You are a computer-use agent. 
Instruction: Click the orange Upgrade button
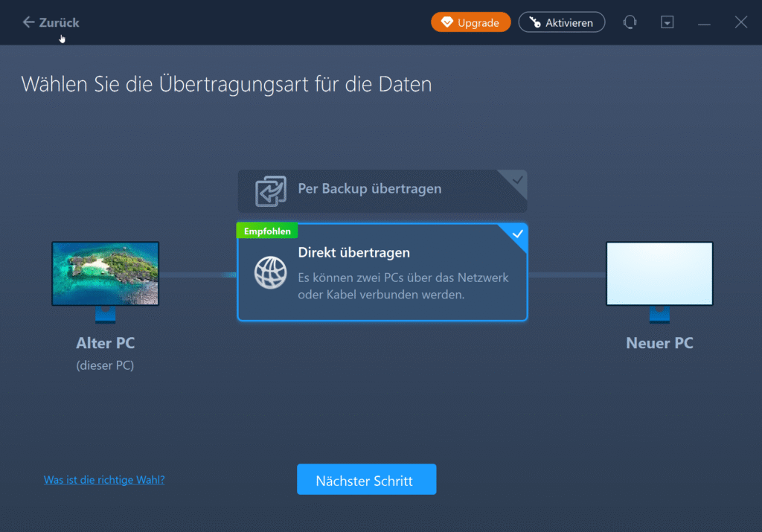tap(470, 22)
